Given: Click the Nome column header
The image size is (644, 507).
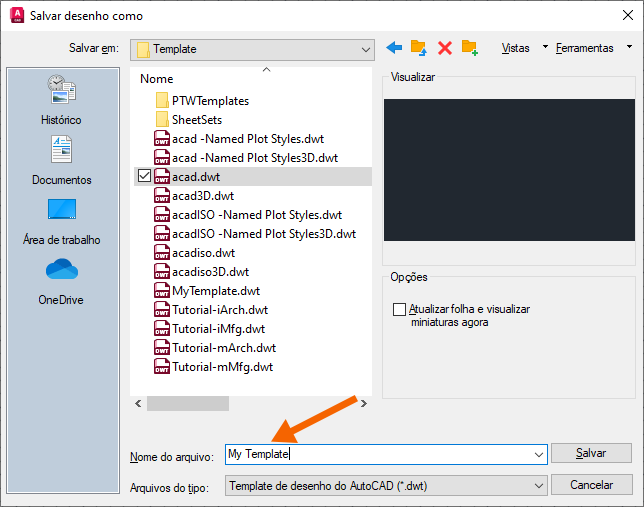Looking at the screenshot, I should [156, 78].
